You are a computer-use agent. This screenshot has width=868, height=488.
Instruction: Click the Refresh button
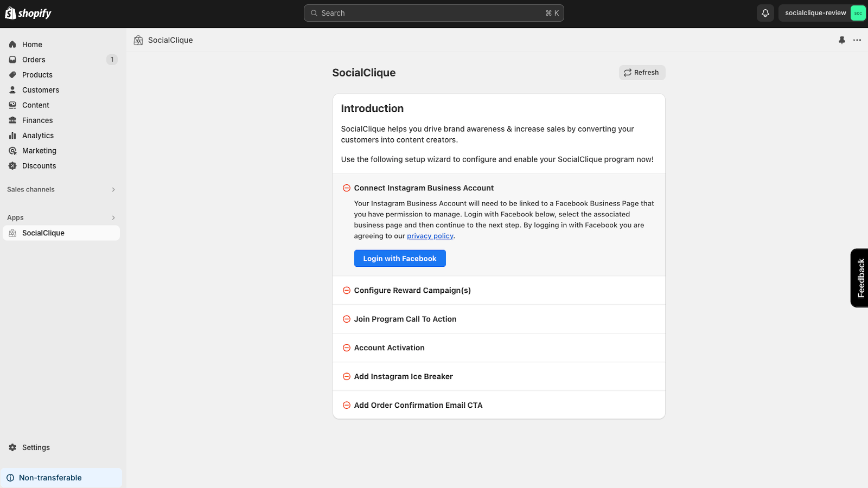(x=642, y=73)
